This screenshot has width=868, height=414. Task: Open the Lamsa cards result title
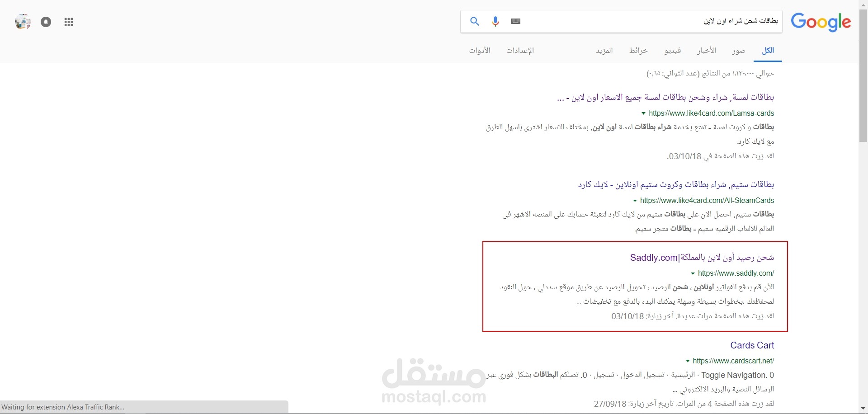click(x=665, y=97)
